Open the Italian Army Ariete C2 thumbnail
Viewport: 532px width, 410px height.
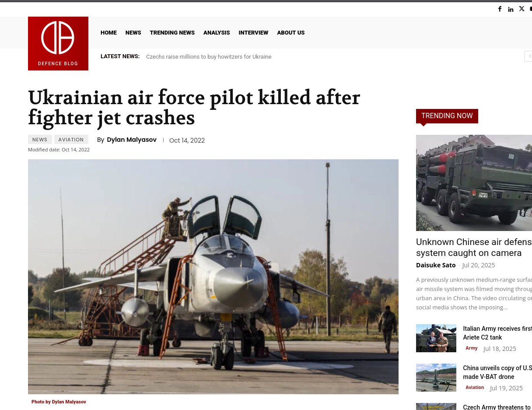(x=436, y=338)
